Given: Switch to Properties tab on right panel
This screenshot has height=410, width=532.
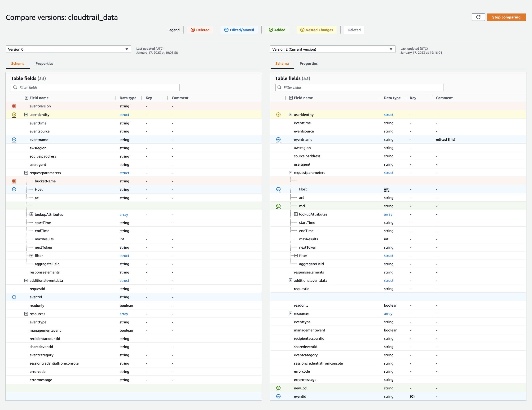Looking at the screenshot, I should pyautogui.click(x=309, y=63).
